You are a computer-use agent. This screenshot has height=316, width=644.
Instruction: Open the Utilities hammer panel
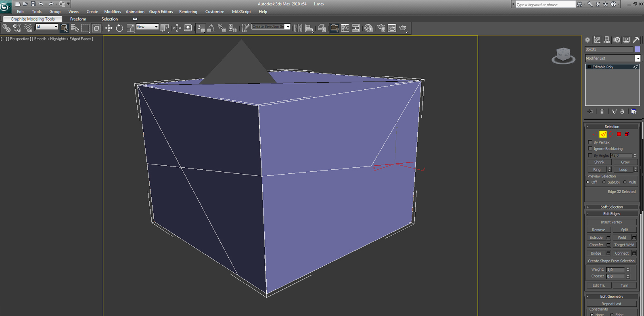click(636, 40)
